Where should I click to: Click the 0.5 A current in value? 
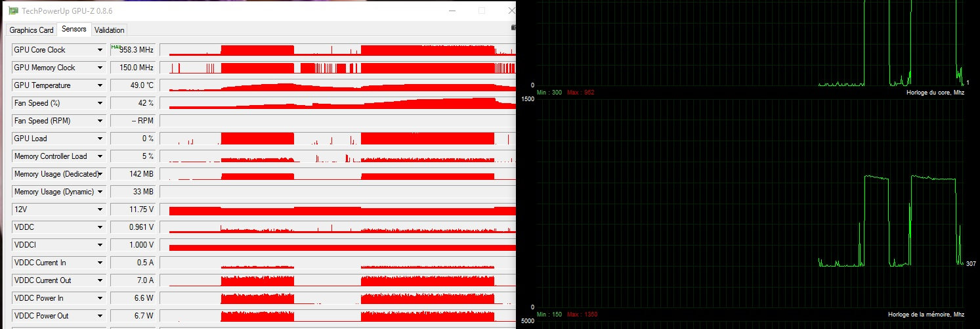click(x=133, y=263)
